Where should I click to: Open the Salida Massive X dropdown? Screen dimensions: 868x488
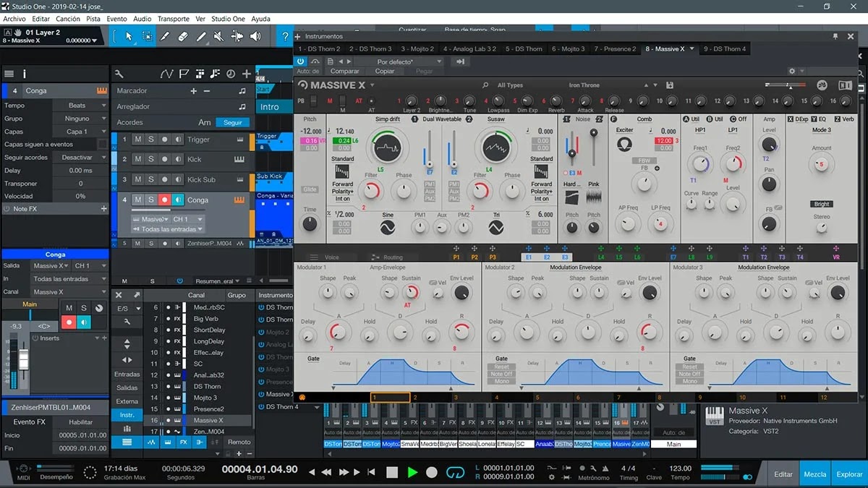point(51,266)
